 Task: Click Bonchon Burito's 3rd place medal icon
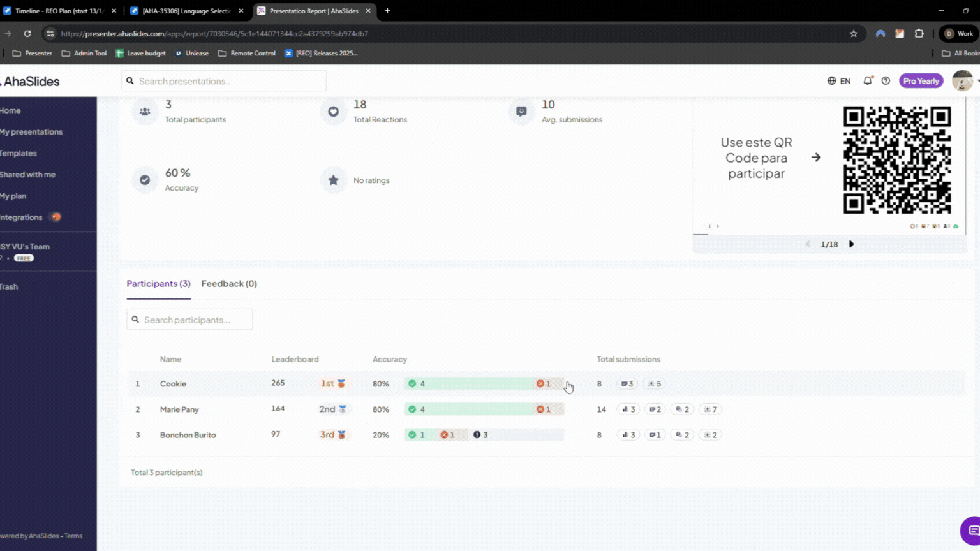(342, 434)
